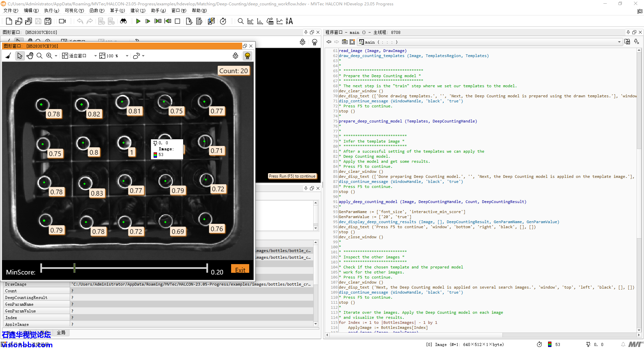The height and width of the screenshot is (349, 644).
Task: Click the clear window broom icon
Action: [8, 56]
